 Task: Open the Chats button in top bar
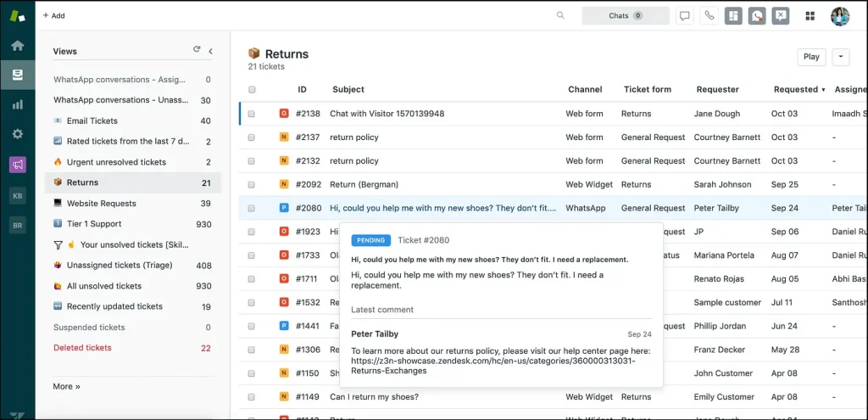point(626,15)
